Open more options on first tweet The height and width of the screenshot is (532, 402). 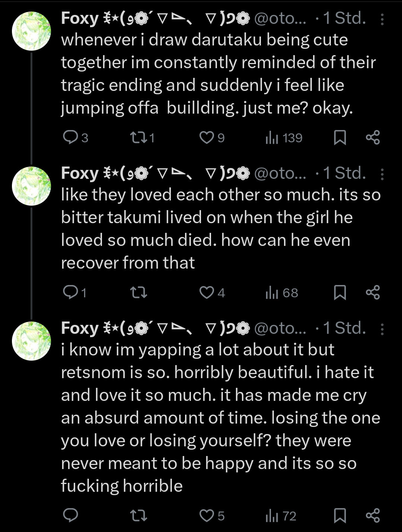(383, 19)
